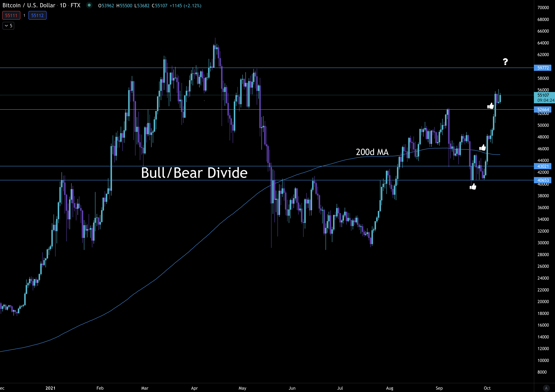Viewport: 555px width, 392px height.
Task: Click the 43021 price axis label
Action: (543, 166)
